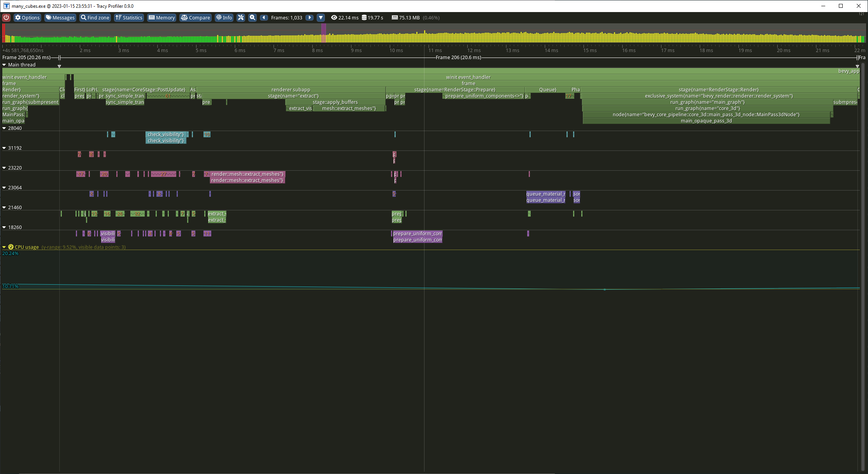This screenshot has height=474, width=868.
Task: Click the magnifier zoom icon button
Action: (x=253, y=17)
